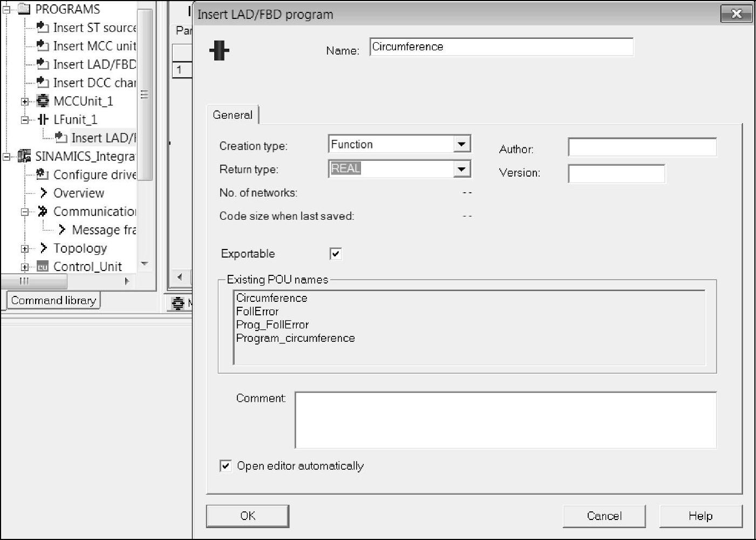The image size is (756, 540).
Task: Click the PROGRAMS folder icon
Action: [x=24, y=9]
